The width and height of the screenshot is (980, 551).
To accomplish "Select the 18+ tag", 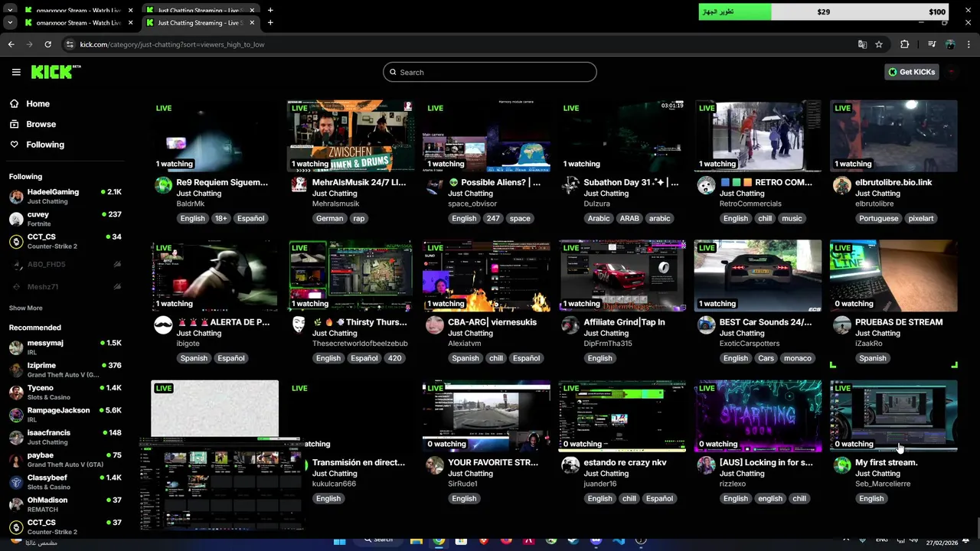I will (220, 218).
